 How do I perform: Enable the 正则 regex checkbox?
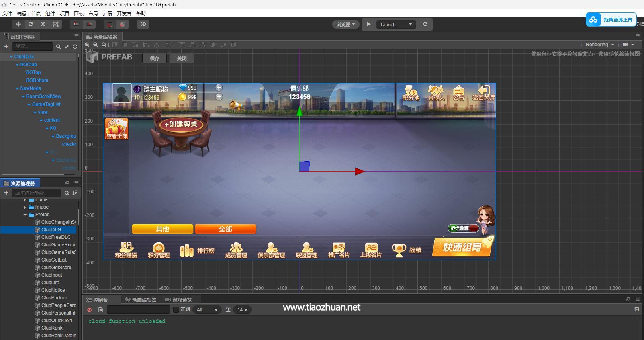pos(176,310)
